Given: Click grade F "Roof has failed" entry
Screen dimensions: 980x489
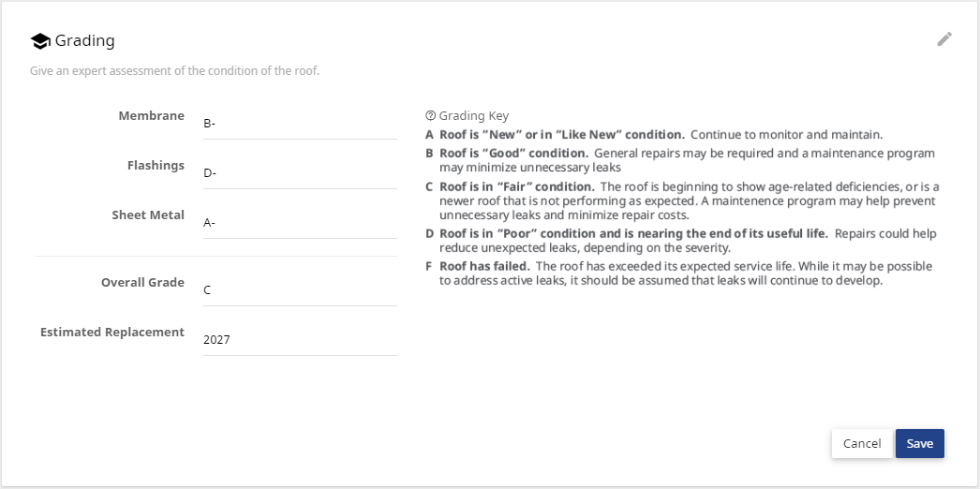Looking at the screenshot, I should pyautogui.click(x=678, y=274).
